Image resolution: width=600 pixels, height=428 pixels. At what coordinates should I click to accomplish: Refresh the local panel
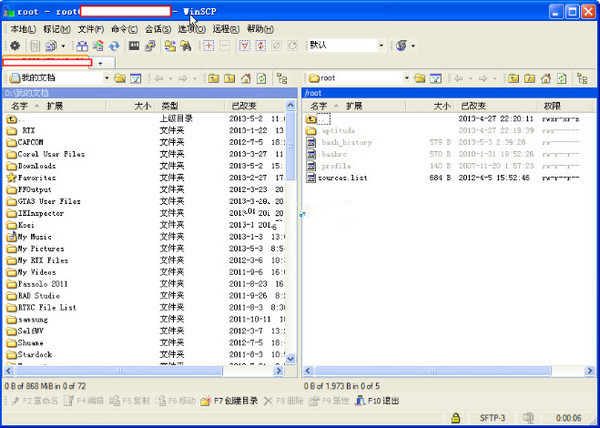click(x=261, y=78)
